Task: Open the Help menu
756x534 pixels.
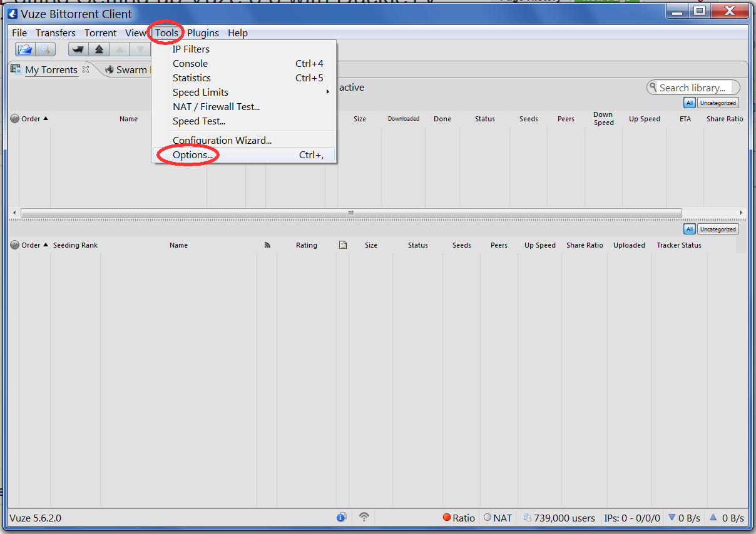Action: pos(238,33)
